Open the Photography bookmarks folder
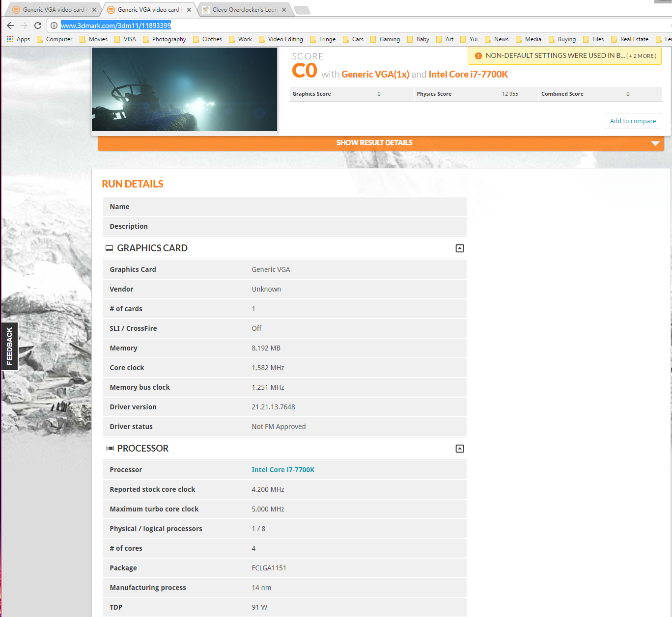The height and width of the screenshot is (617, 672). pyautogui.click(x=164, y=39)
